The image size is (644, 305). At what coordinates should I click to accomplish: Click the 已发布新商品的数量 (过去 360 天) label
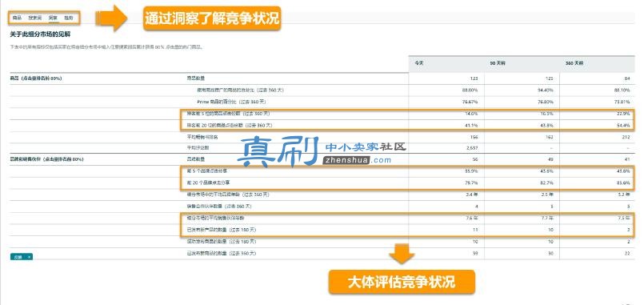tap(222, 253)
